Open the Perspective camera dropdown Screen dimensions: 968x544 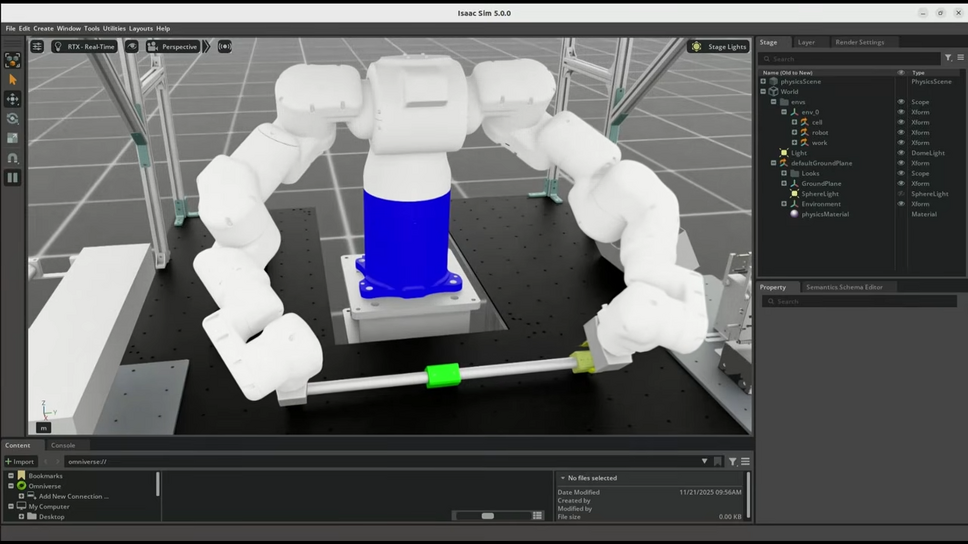pyautogui.click(x=173, y=47)
